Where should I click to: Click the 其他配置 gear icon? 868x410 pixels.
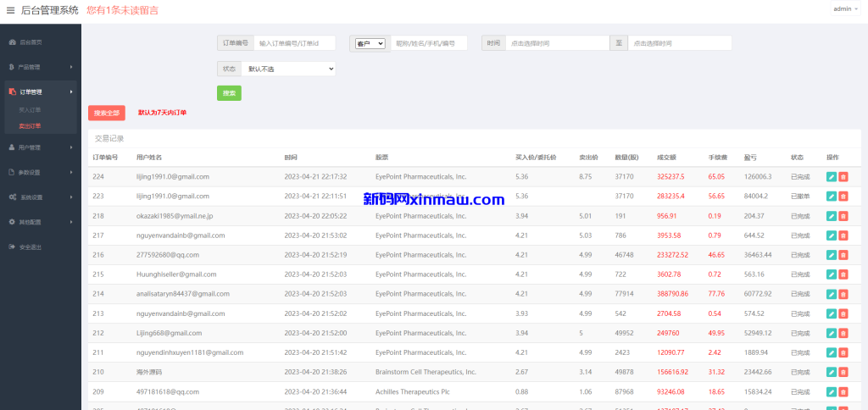pos(12,222)
